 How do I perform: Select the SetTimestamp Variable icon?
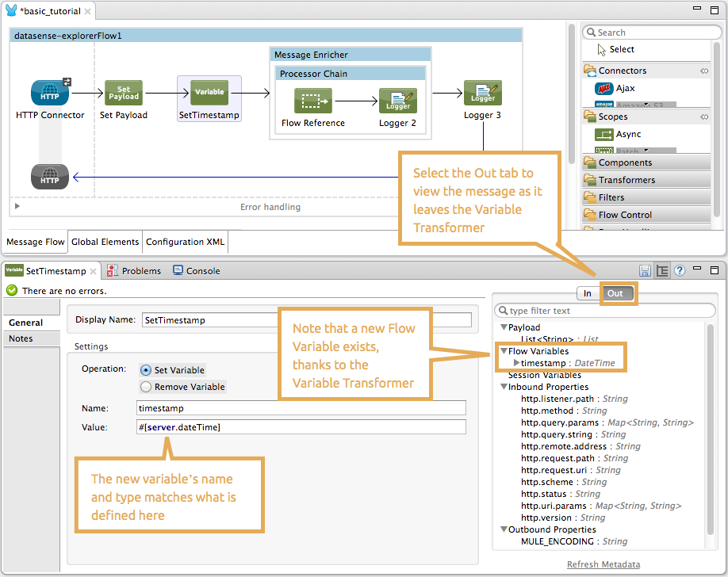point(209,93)
